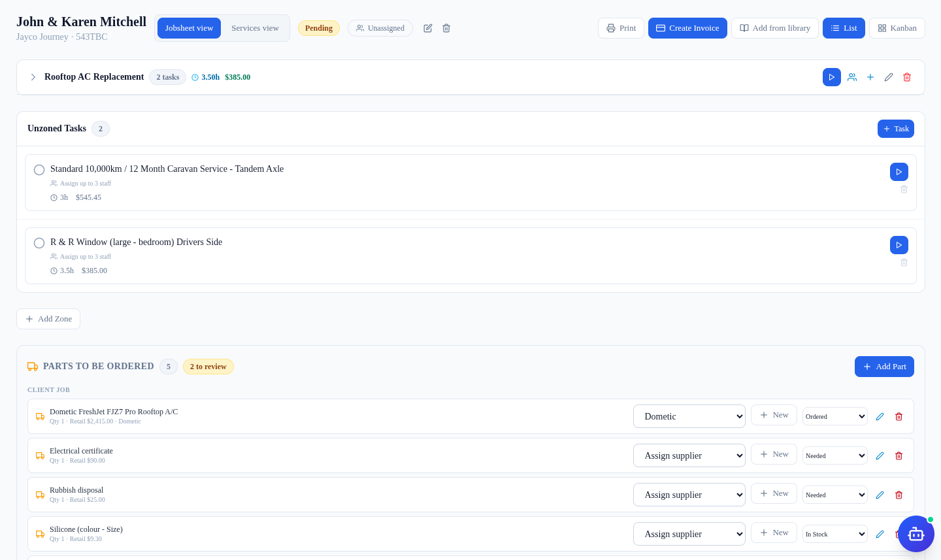Click the Add Part button
This screenshot has width=941, height=560.
[x=884, y=367]
